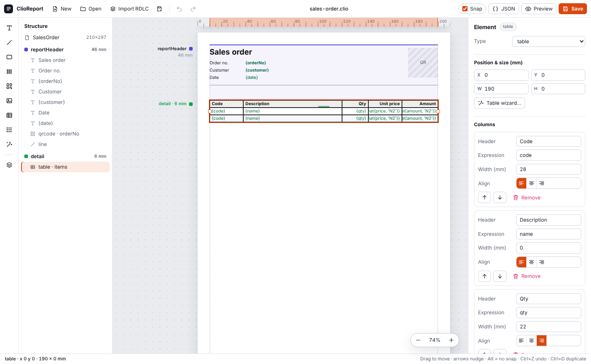Click the 74% zoom level label
The image size is (591, 364).
click(435, 340)
